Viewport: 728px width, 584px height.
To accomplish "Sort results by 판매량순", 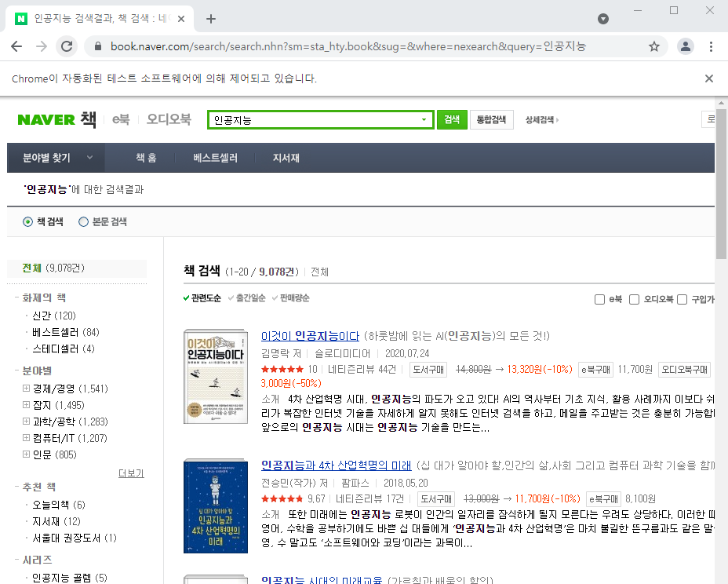I will (291, 297).
